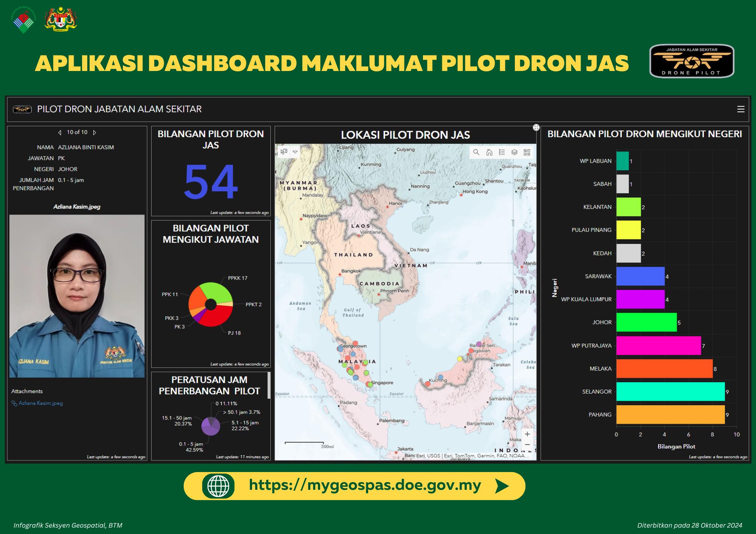Show the map legend list

[502, 152]
